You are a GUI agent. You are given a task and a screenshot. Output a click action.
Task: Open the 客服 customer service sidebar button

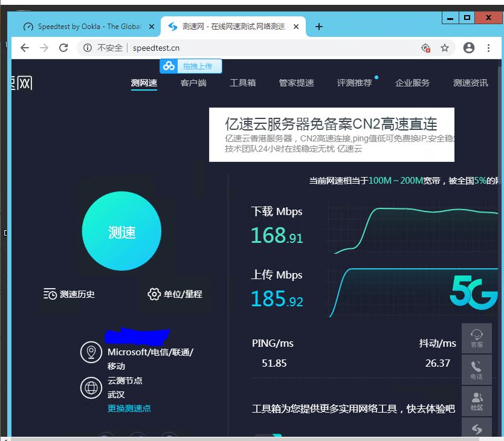tap(477, 338)
